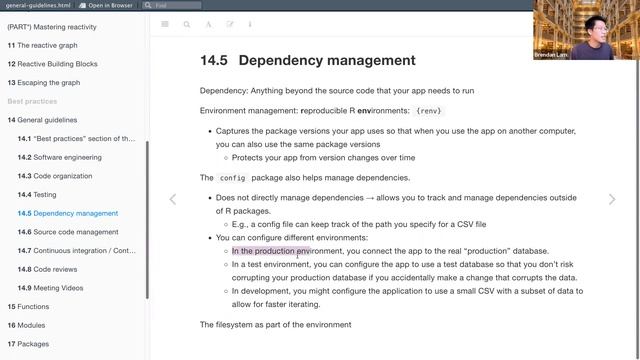The height and width of the screenshot is (360, 640).
Task: Click 'You can configure different environments' bullet
Action: click(292, 238)
